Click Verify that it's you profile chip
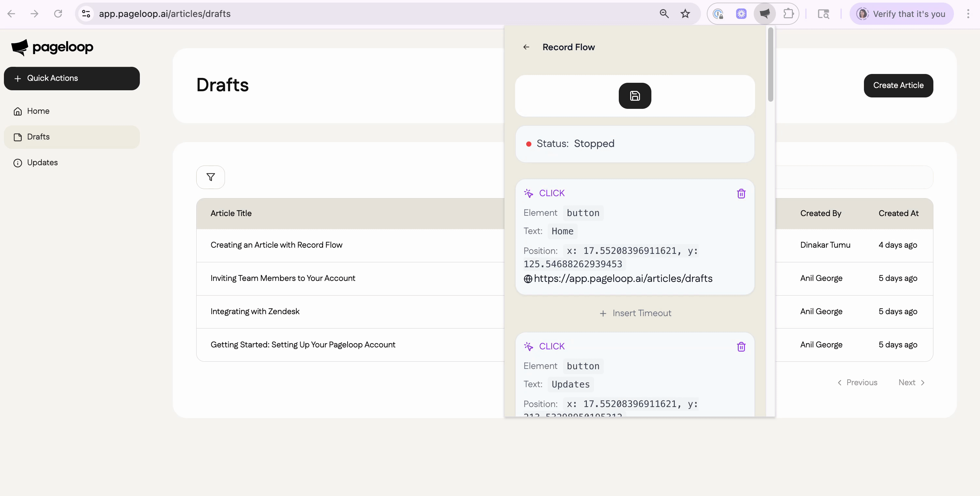Screen dimensions: 980x496 coord(902,14)
